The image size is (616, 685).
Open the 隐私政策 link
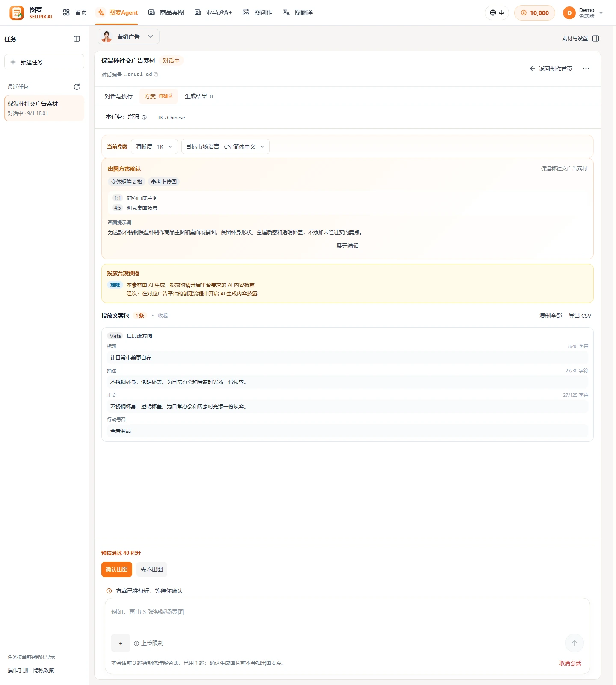(x=44, y=670)
